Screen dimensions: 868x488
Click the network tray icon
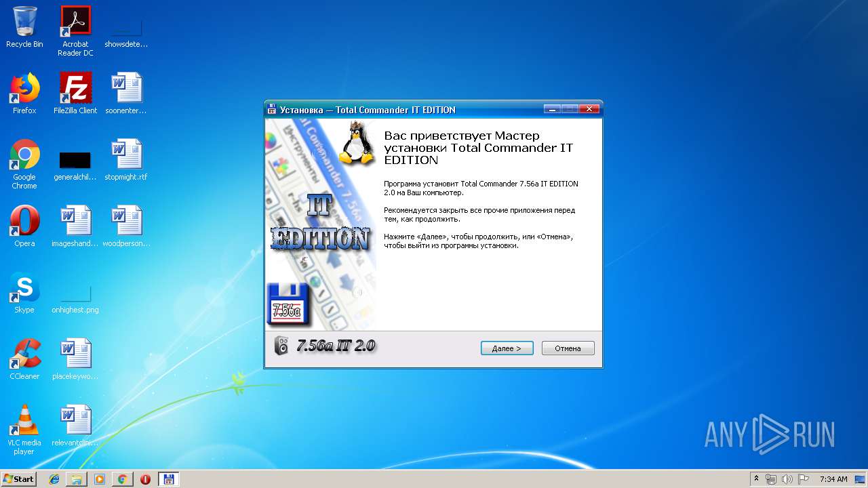(x=771, y=479)
